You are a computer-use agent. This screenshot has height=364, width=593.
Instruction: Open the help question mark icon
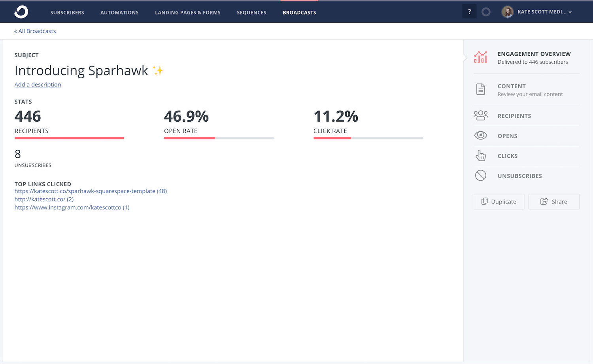(x=469, y=12)
